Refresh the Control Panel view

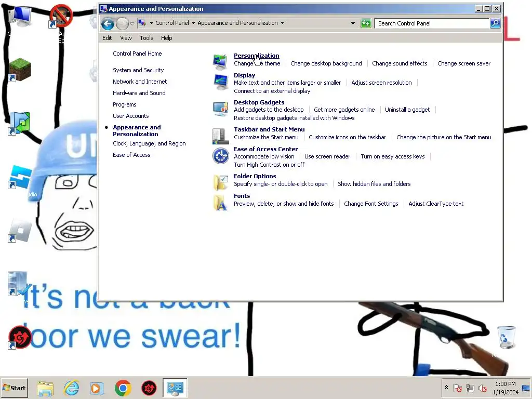pyautogui.click(x=366, y=23)
